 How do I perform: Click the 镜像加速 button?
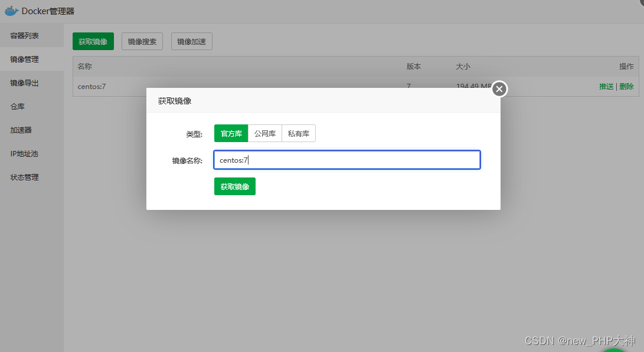[191, 41]
